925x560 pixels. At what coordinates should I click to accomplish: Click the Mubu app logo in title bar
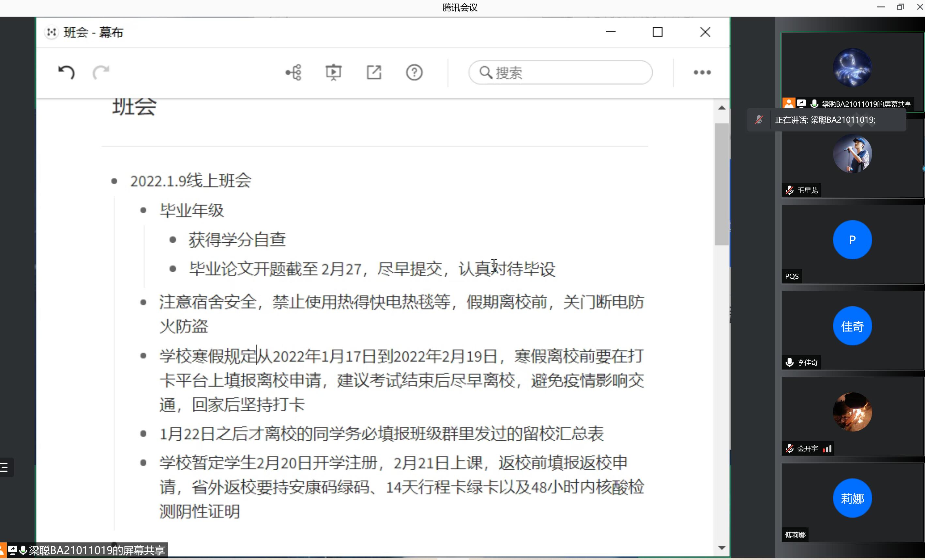coord(52,33)
